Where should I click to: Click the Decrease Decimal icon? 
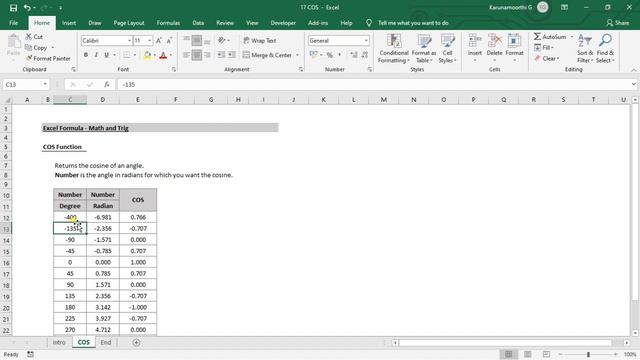pos(364,55)
